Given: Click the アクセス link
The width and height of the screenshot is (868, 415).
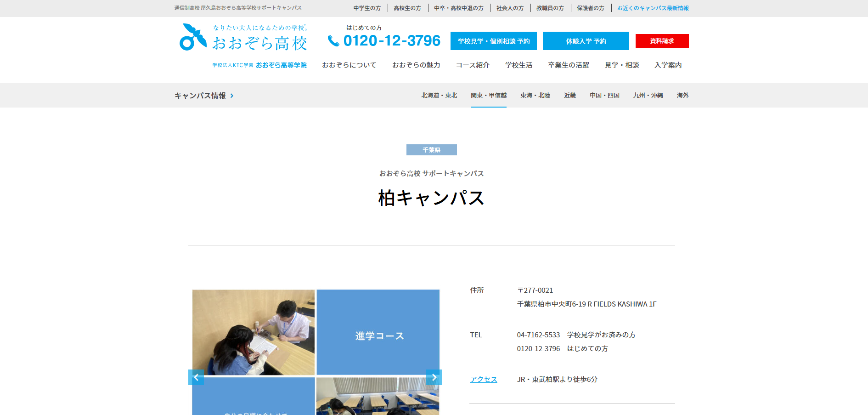Looking at the screenshot, I should click(x=483, y=380).
